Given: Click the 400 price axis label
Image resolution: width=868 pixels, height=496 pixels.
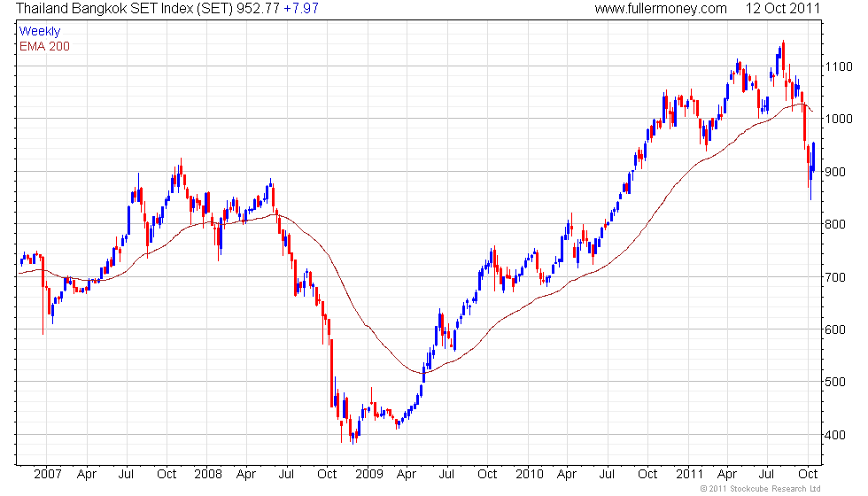Looking at the screenshot, I should click(835, 435).
